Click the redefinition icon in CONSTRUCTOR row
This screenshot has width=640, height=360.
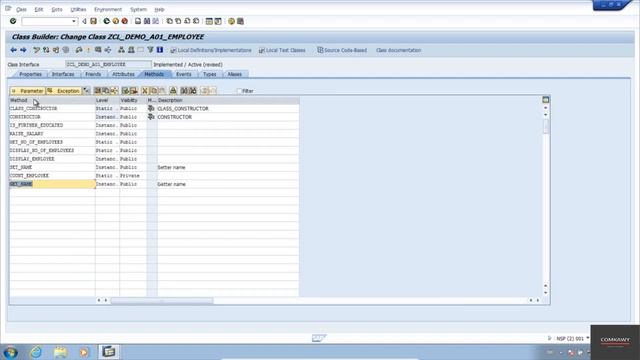[x=151, y=117]
